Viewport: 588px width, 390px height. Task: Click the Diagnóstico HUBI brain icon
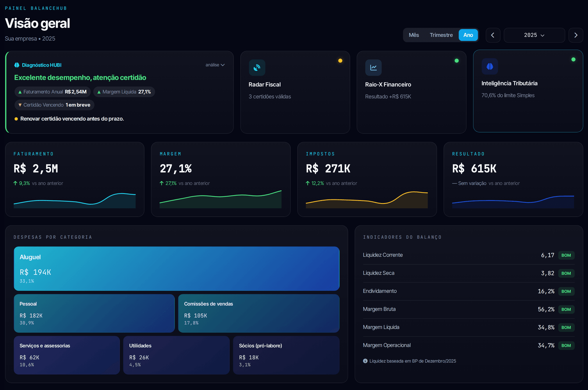[x=17, y=65]
